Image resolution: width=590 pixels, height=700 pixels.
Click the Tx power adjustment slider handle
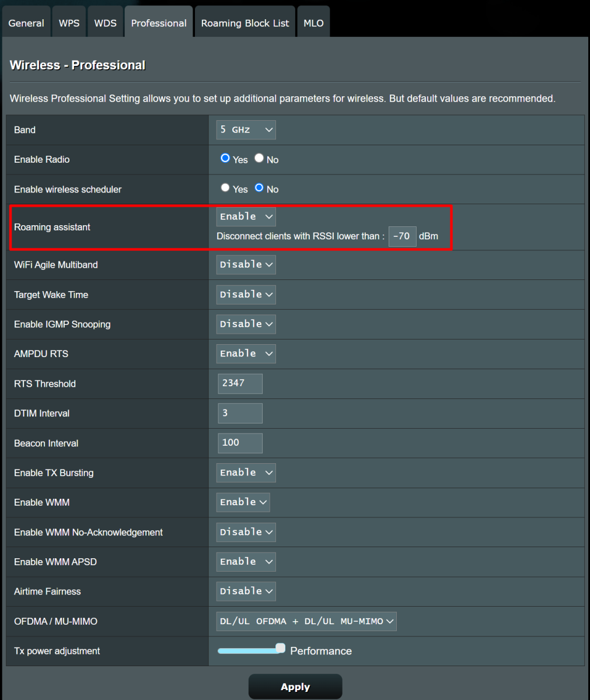coord(281,648)
